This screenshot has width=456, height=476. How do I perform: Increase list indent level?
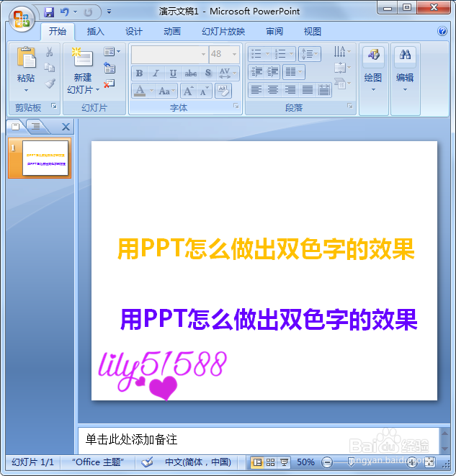coord(272,72)
